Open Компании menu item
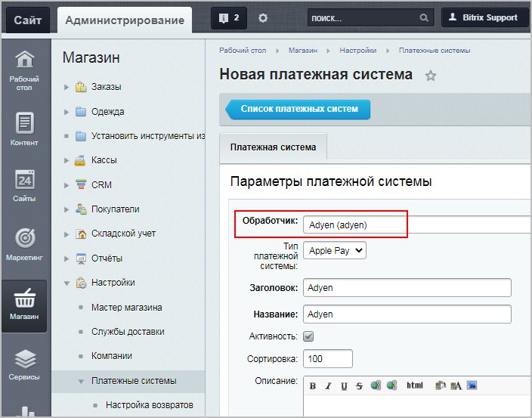This screenshot has height=418, width=532. [x=112, y=356]
